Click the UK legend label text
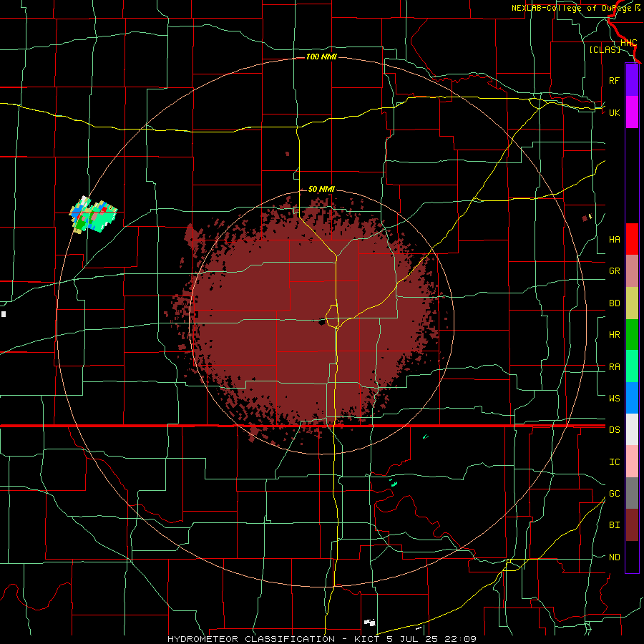This screenshot has height=644, width=644. pyautogui.click(x=614, y=112)
